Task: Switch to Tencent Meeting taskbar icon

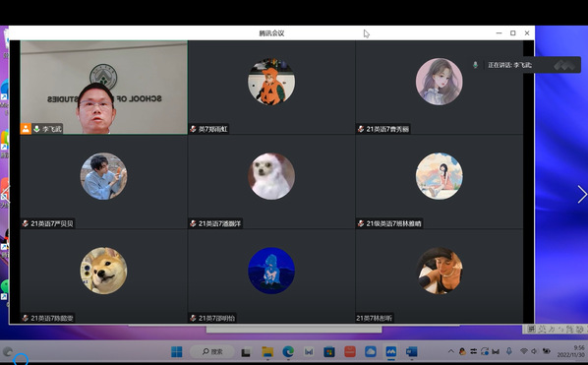Action: coord(390,351)
